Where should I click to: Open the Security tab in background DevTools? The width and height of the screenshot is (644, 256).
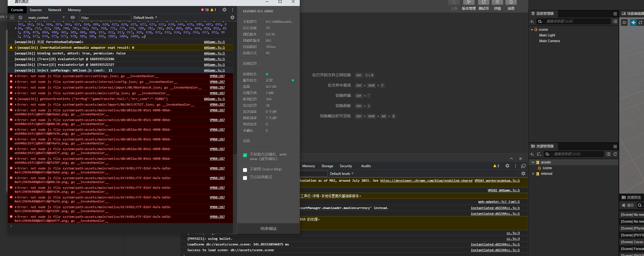(346, 166)
